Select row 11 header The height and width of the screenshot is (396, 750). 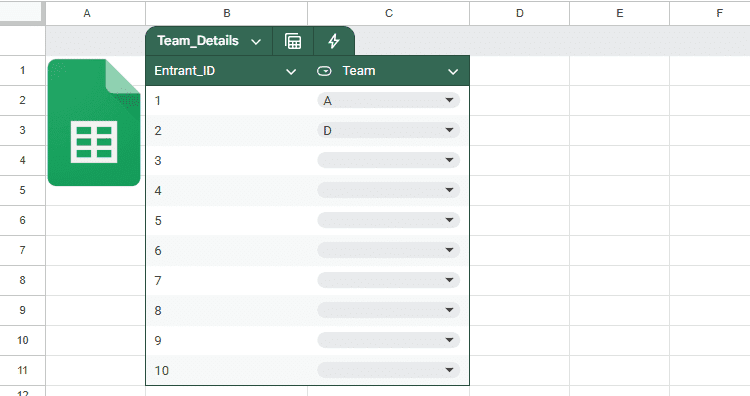pyautogui.click(x=22, y=370)
